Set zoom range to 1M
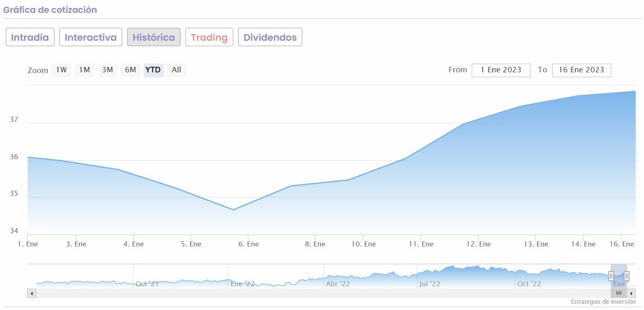Screen dimensions: 644x310 point(84,70)
